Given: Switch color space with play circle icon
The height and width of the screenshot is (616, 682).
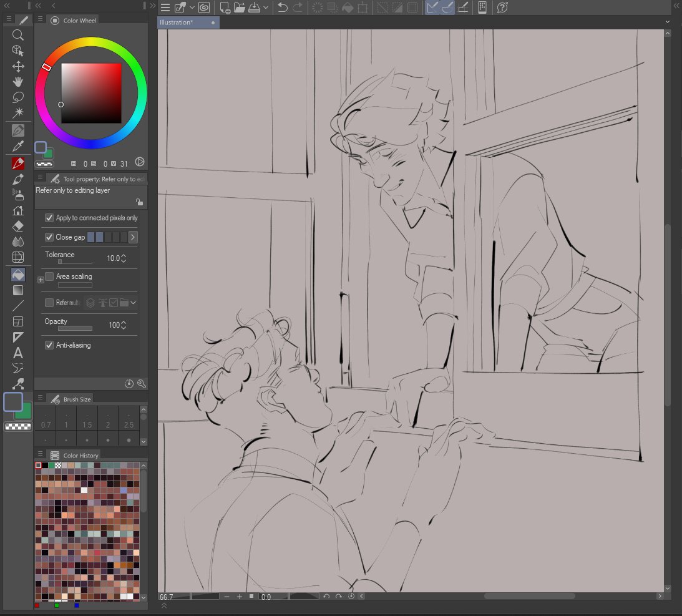Looking at the screenshot, I should pyautogui.click(x=140, y=162).
